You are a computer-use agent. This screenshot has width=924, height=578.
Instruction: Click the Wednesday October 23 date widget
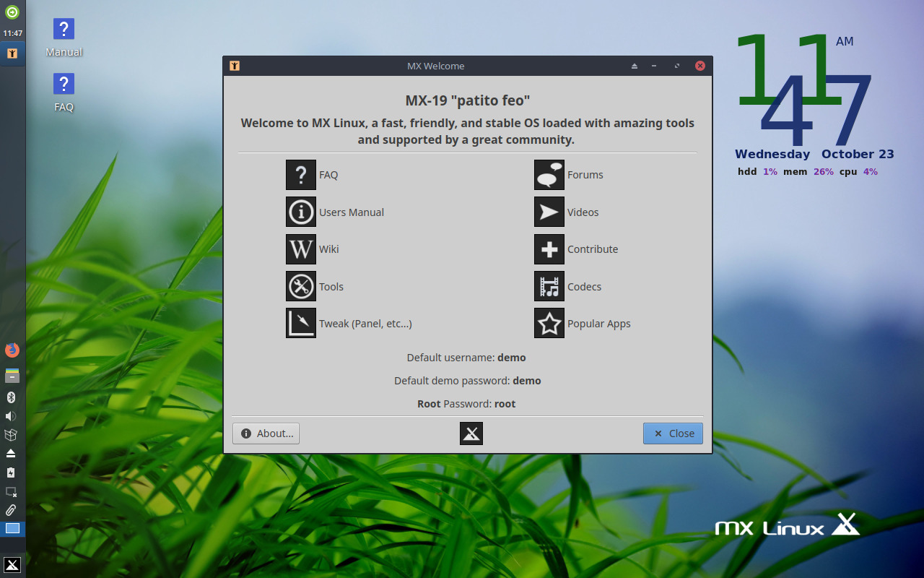[x=814, y=154]
